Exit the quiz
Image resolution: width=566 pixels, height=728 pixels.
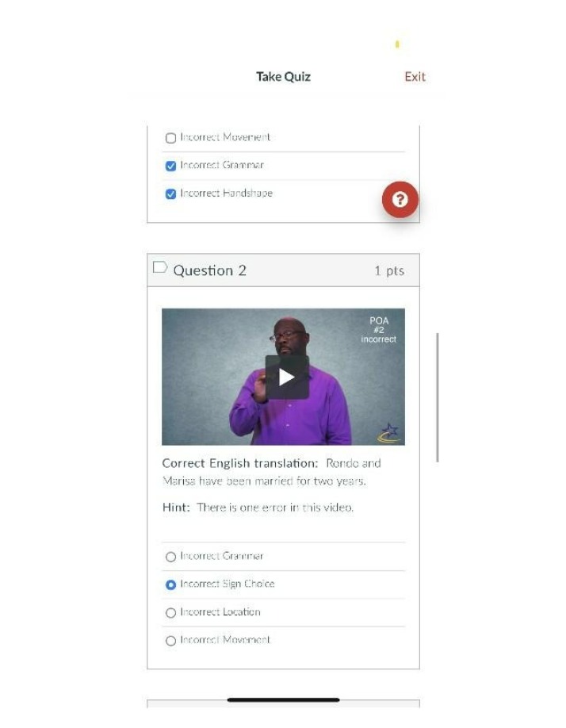pos(415,77)
